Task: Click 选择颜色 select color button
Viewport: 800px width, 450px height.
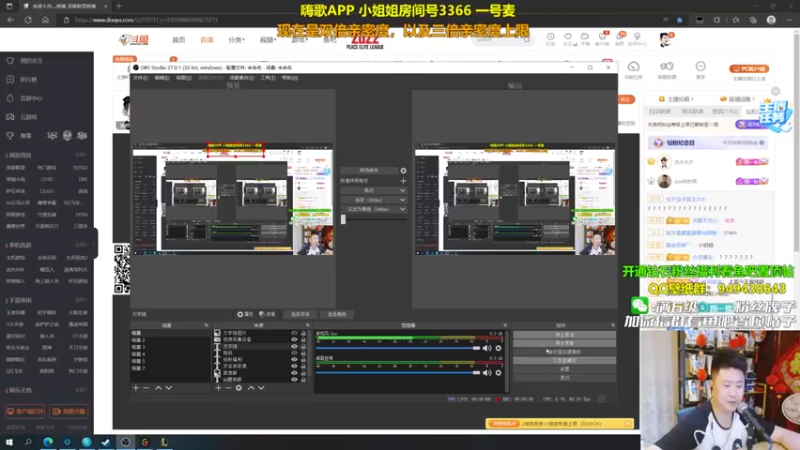Action: pyautogui.click(x=337, y=314)
